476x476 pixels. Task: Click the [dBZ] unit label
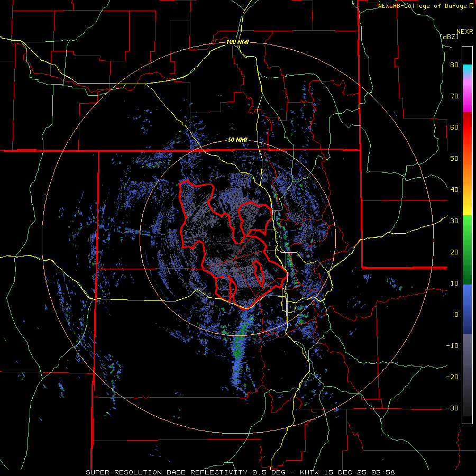click(x=449, y=37)
